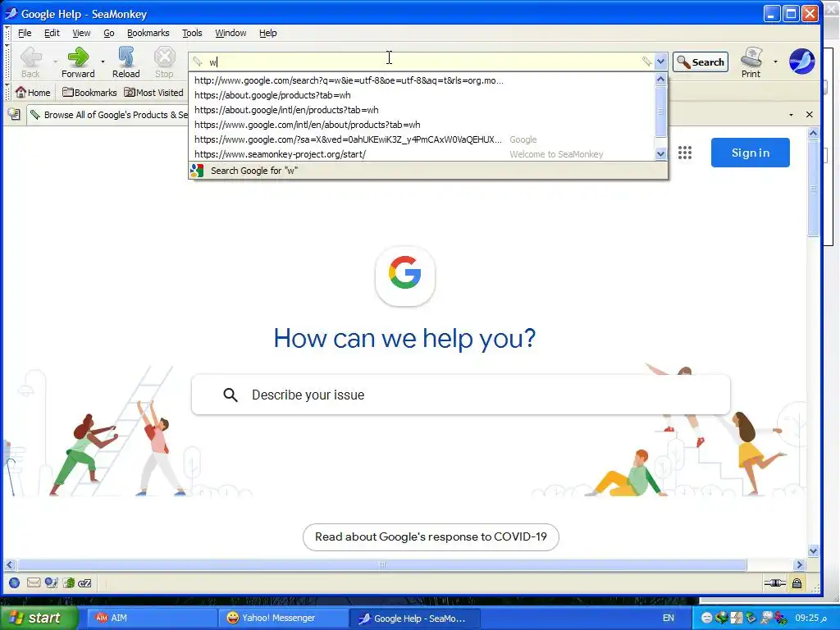Select http://www.google.com/search?q=w suggestion
This screenshot has height=630, width=840.
click(422, 80)
